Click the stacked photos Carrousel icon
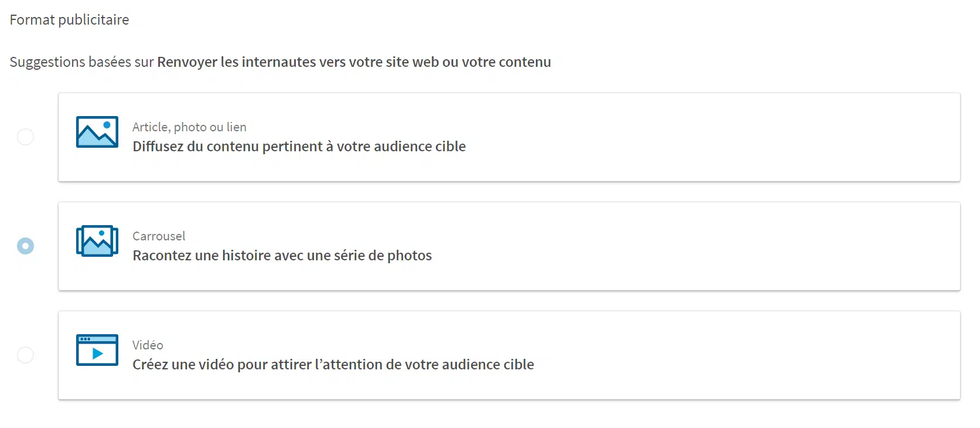This screenshot has width=980, height=428. [x=97, y=241]
